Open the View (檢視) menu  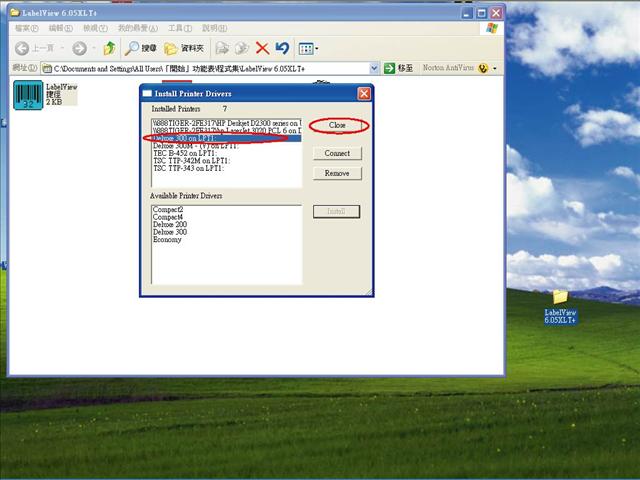[x=95, y=28]
